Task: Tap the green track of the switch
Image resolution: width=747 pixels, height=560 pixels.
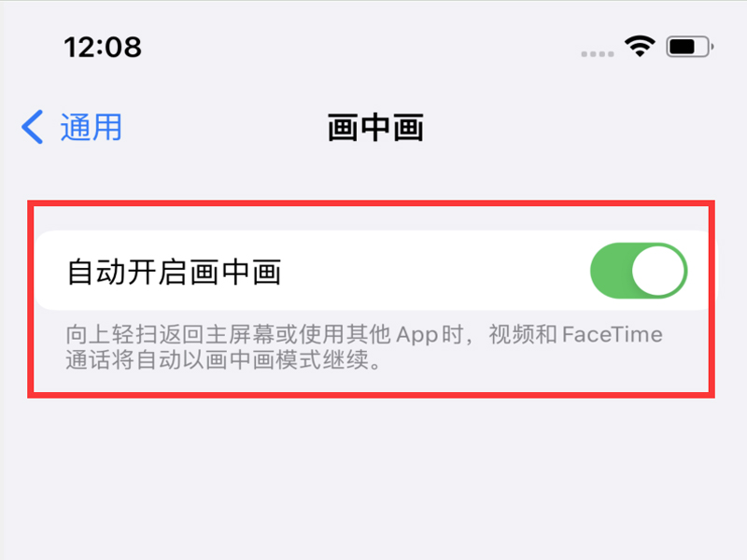Action: [x=612, y=271]
